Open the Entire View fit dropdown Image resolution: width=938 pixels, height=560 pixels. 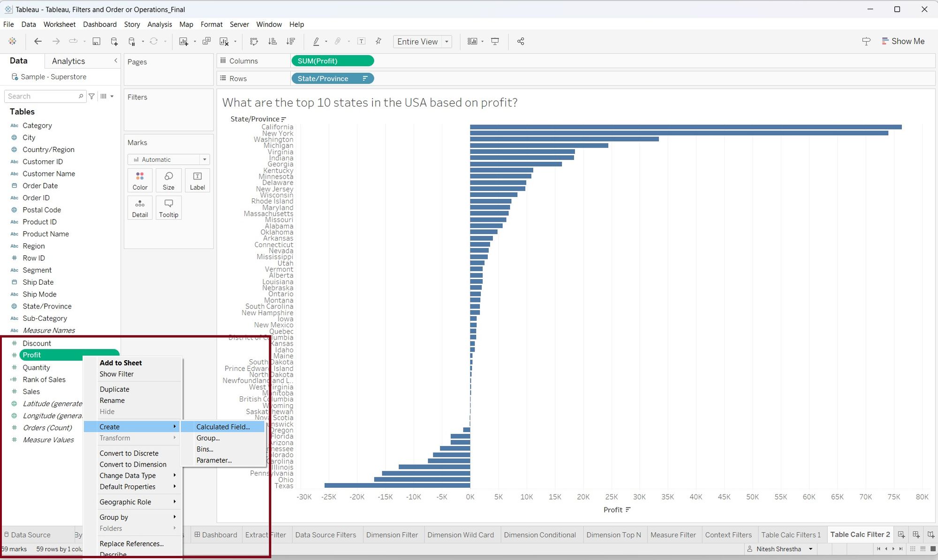coord(446,42)
